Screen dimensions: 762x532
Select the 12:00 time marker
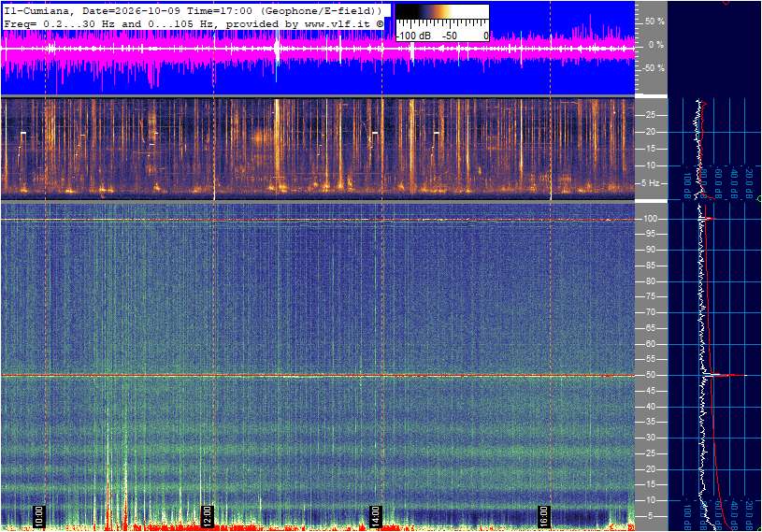coord(207,516)
